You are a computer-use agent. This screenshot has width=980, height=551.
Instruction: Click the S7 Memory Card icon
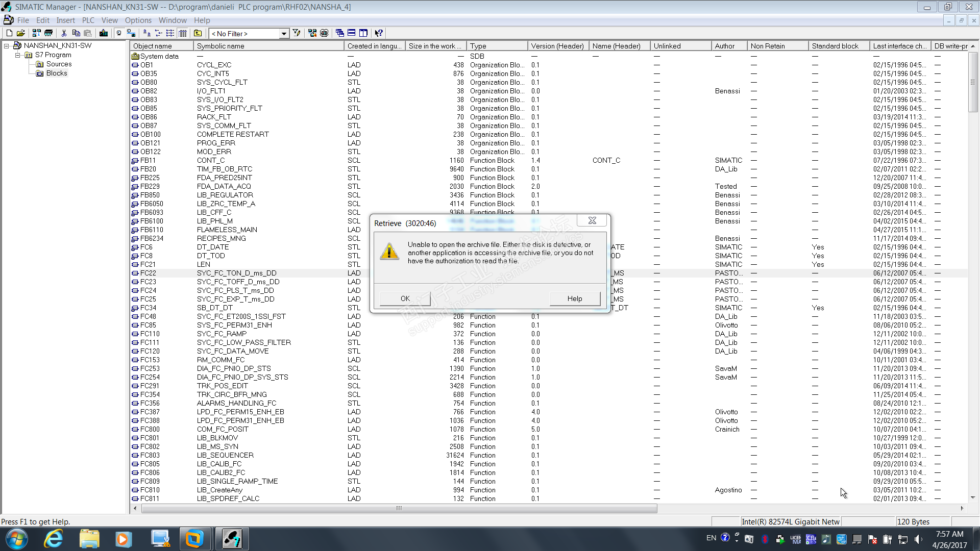point(48,33)
